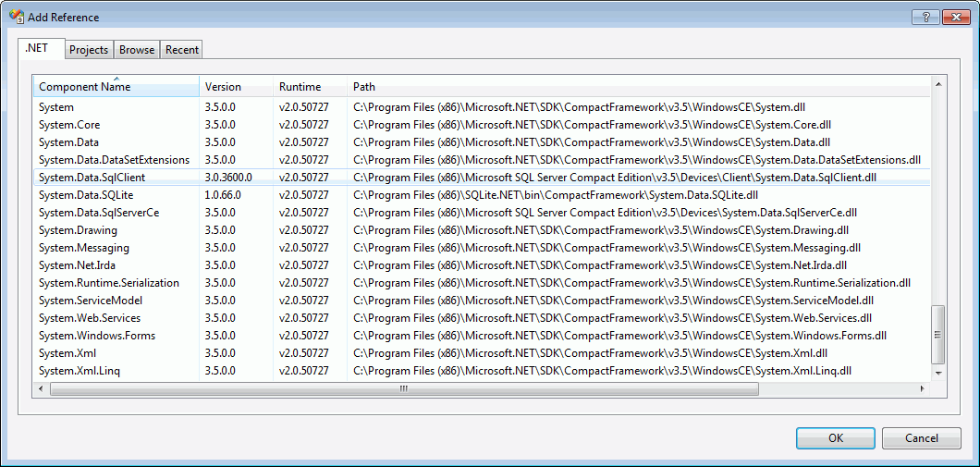Sort by Component Name column header
980x467 pixels.
116,86
